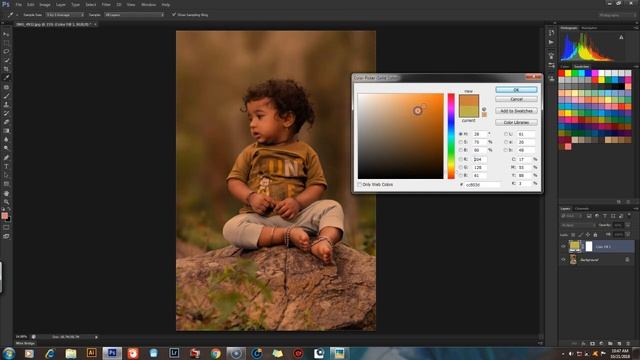Select the Eraser tool
The image size is (640, 360).
[6, 122]
